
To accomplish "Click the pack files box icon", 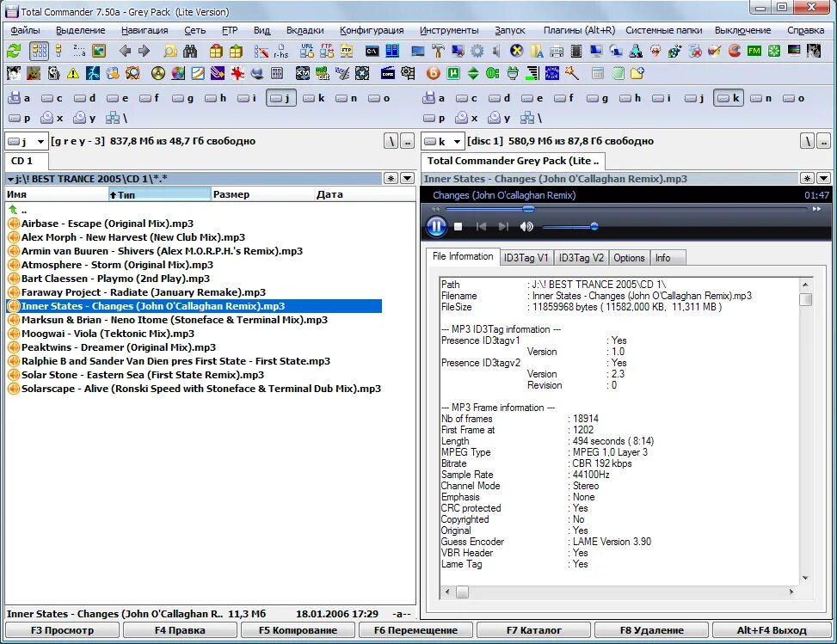I will click(x=216, y=52).
